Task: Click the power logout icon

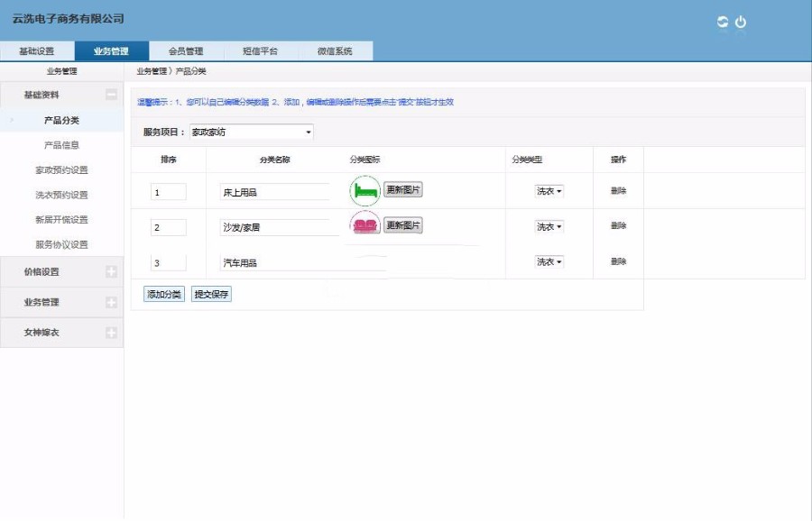Action: (741, 22)
